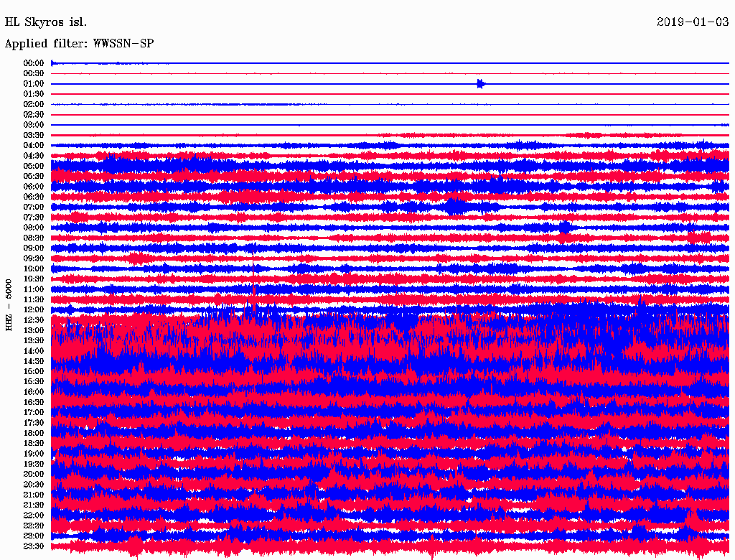
Task: Select the 00:00 time label
Action: tap(34, 63)
